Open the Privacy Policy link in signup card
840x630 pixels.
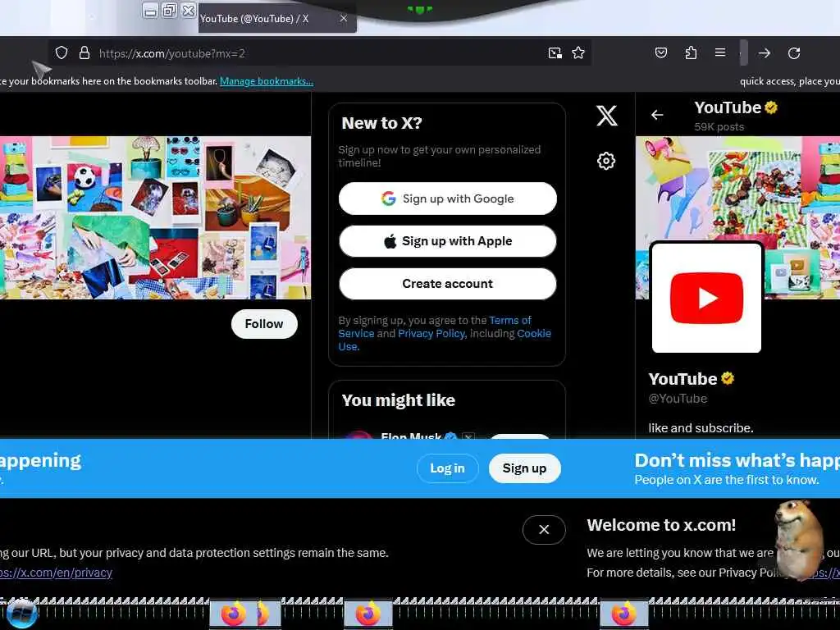(431, 333)
